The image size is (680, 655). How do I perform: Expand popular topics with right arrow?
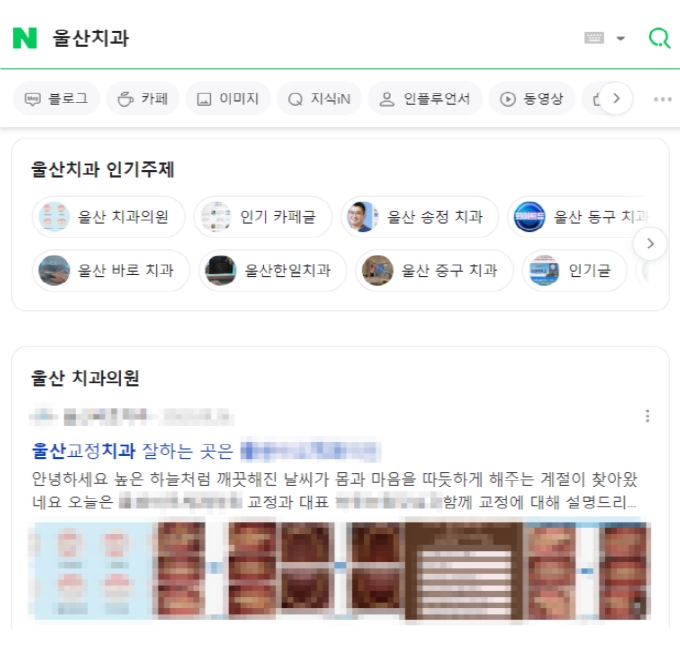coord(650,244)
